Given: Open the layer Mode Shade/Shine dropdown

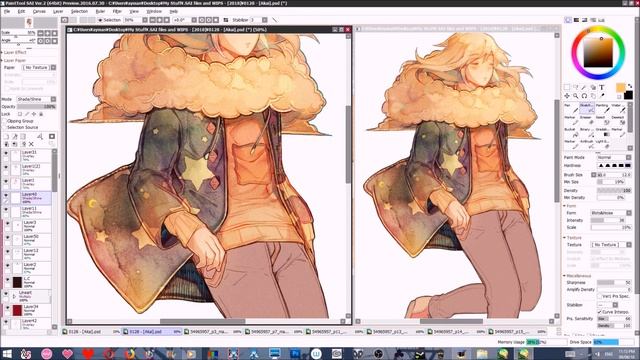Looking at the screenshot, I should click(36, 99).
